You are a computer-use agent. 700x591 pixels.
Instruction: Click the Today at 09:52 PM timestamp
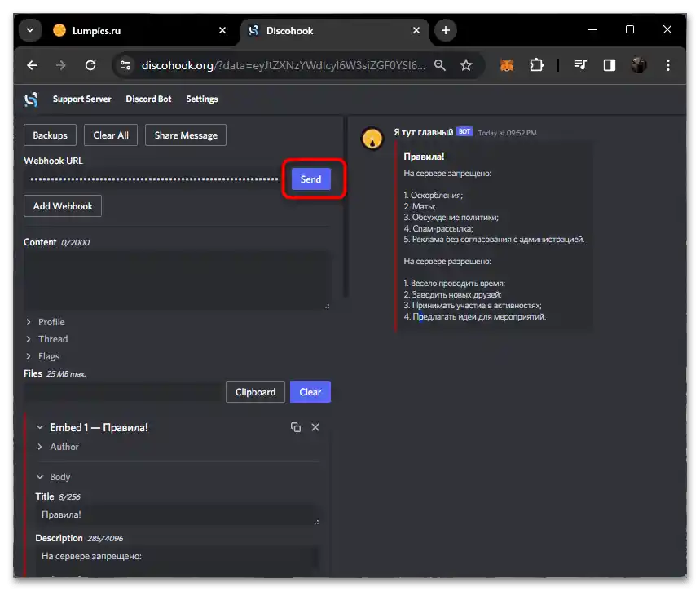coord(507,133)
